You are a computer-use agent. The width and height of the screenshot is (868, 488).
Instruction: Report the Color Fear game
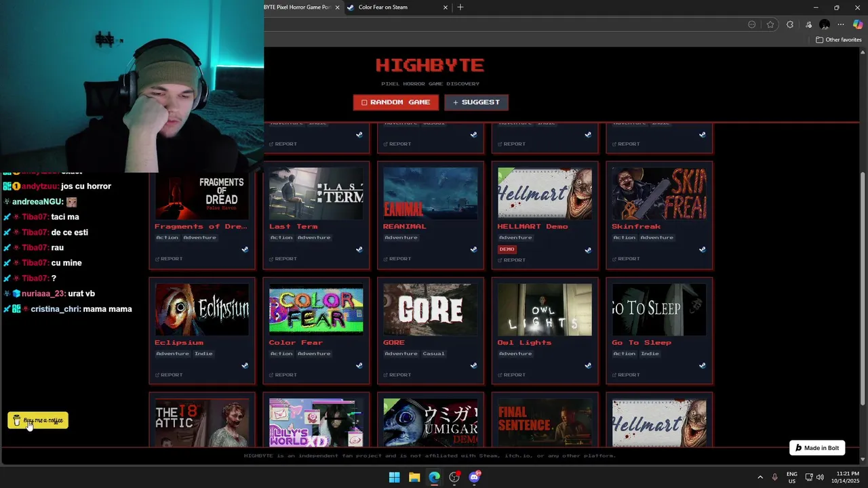[283, 375]
